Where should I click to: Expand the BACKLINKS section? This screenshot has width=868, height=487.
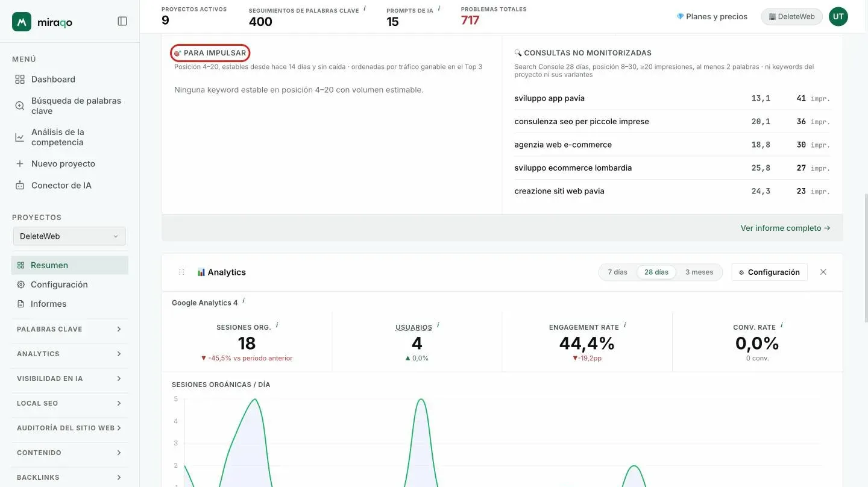69,477
